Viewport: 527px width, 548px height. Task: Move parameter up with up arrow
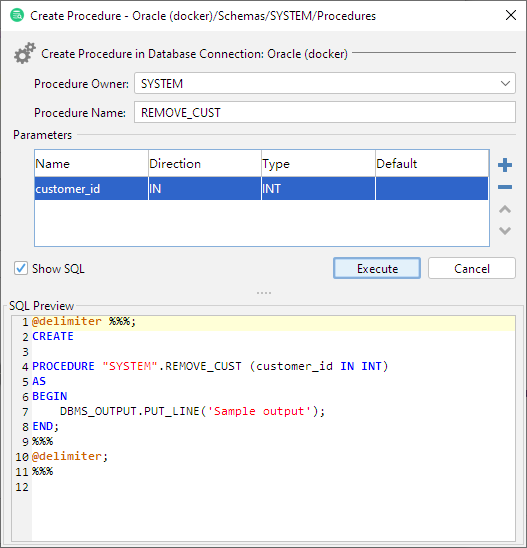point(505,209)
